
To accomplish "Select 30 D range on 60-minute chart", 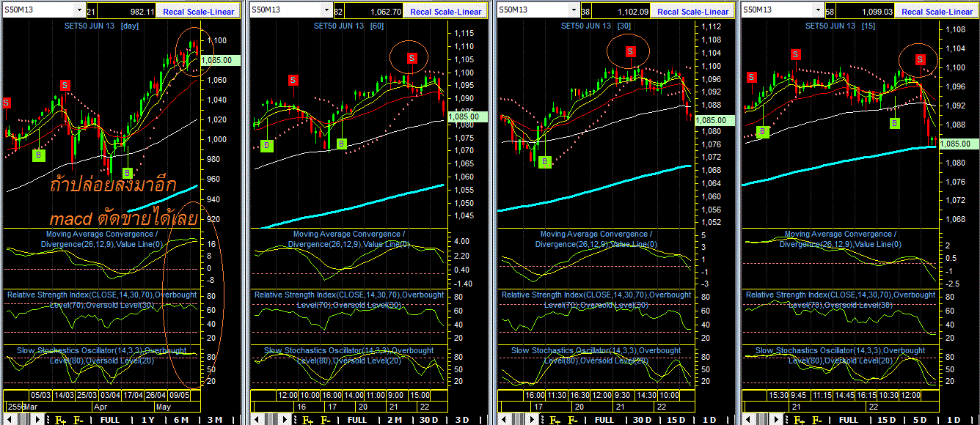I will (x=429, y=420).
